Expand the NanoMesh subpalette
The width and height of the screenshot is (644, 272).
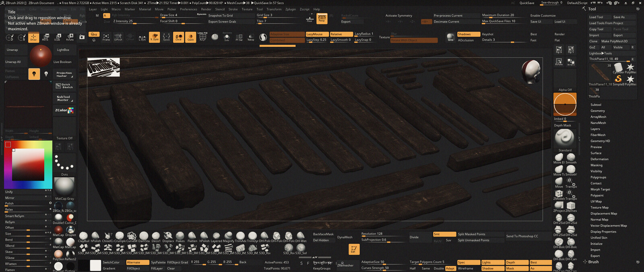point(598,123)
